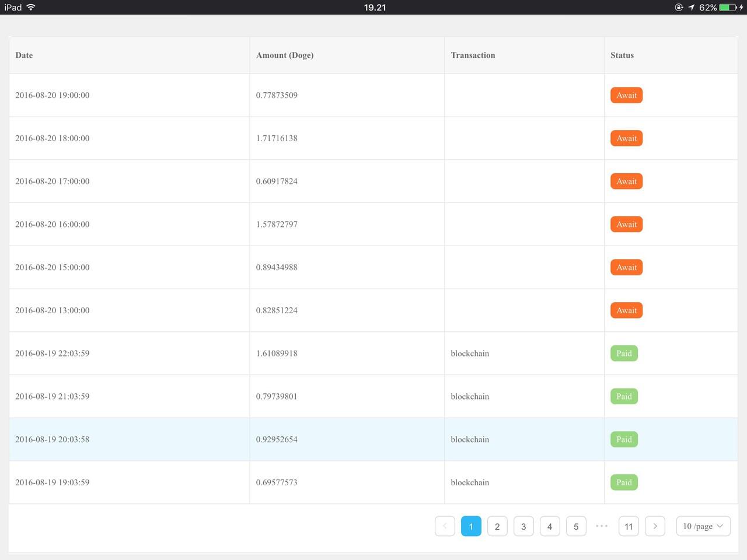
Task: Click the Paid badge for 20:03:58 row
Action: click(x=624, y=439)
